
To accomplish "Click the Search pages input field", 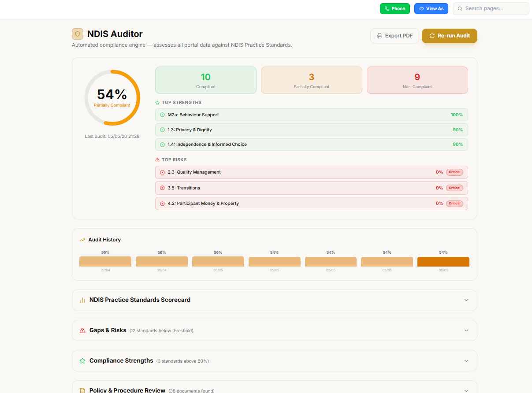I will (x=491, y=8).
